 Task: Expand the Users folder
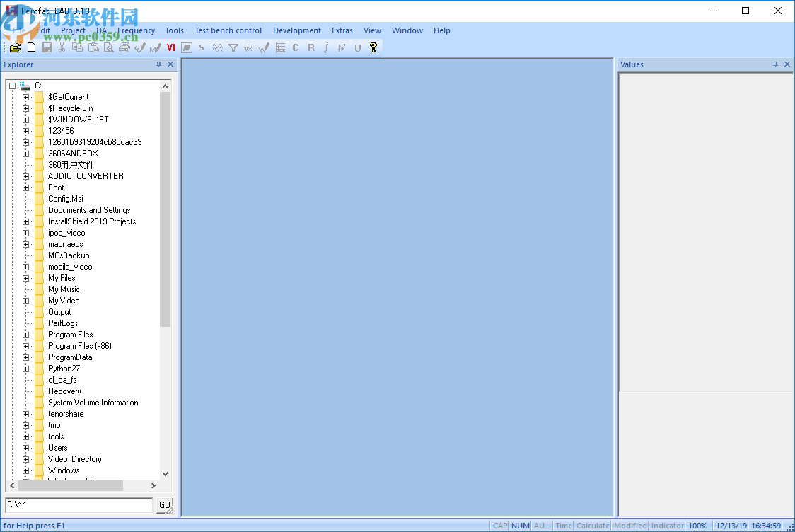pos(26,448)
